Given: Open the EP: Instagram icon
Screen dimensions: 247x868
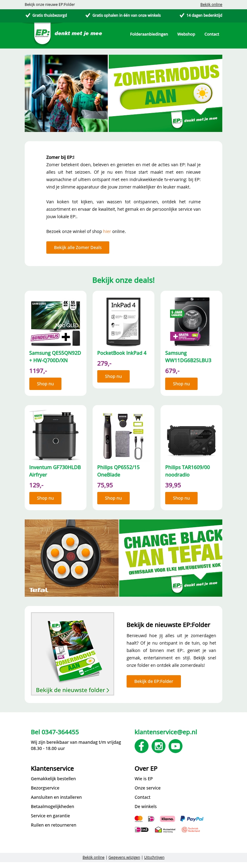Looking at the screenshot, I should tap(158, 746).
